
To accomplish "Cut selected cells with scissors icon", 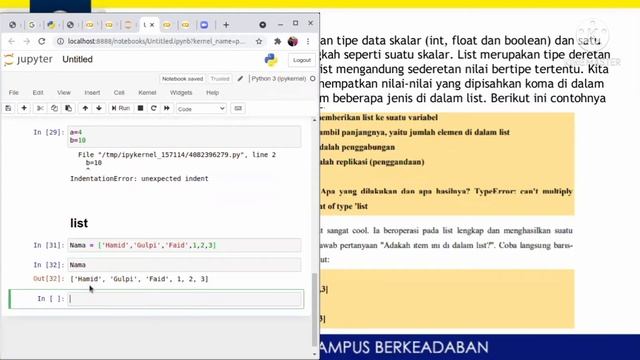I will (x=40, y=108).
